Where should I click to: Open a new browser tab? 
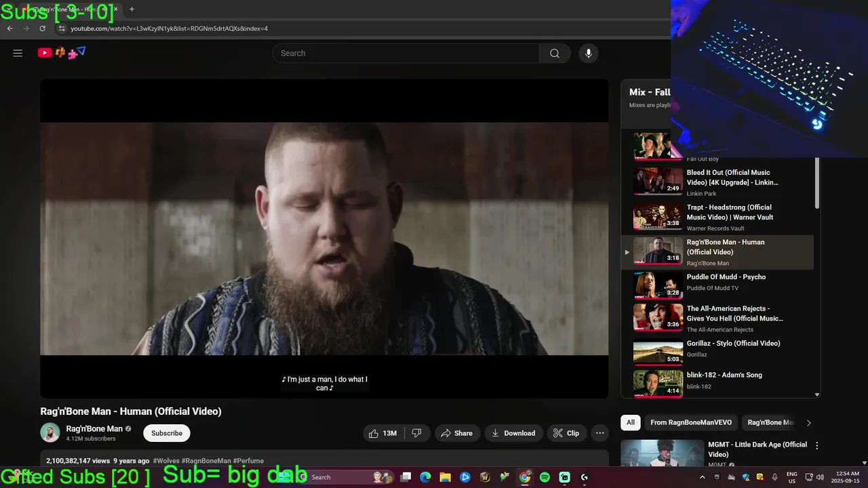coord(132,9)
